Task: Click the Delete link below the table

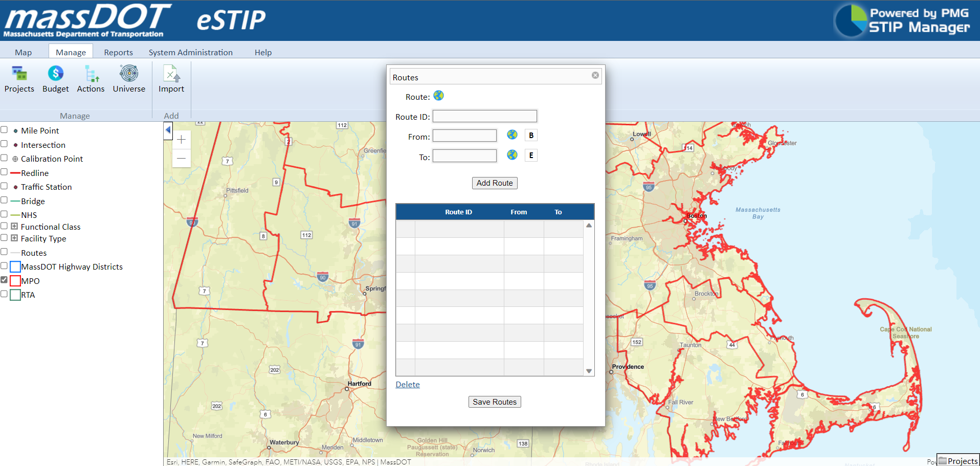Action: 407,384
